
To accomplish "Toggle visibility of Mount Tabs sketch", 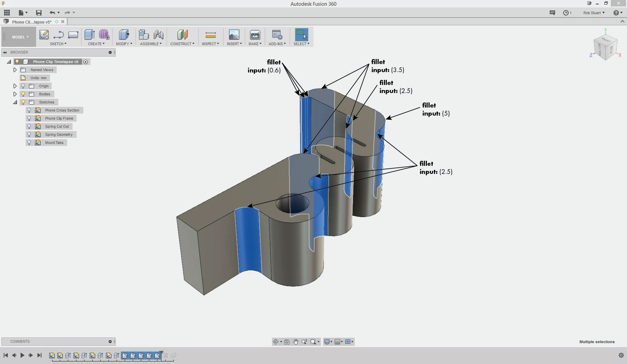I will pos(29,143).
